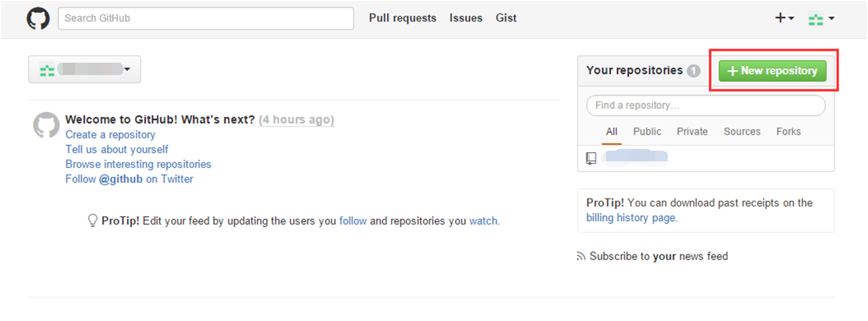Click the repository book icon
This screenshot has width=868, height=321.
coord(591,158)
